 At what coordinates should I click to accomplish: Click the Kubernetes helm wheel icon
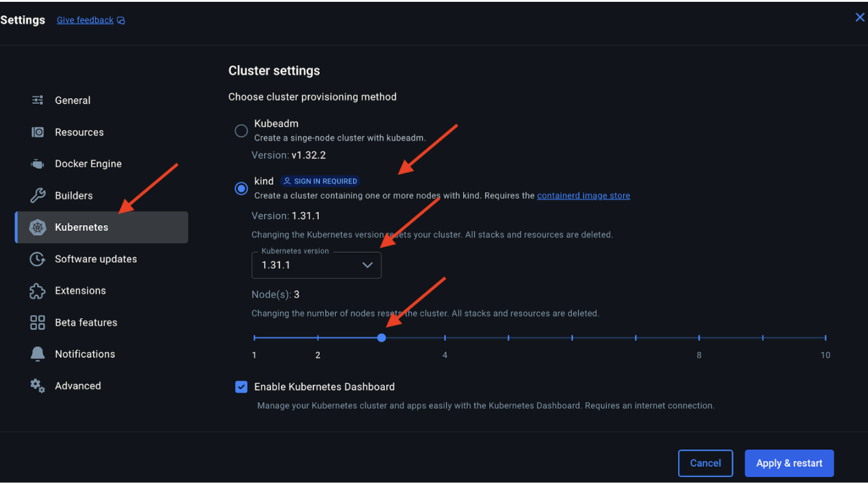(x=38, y=227)
